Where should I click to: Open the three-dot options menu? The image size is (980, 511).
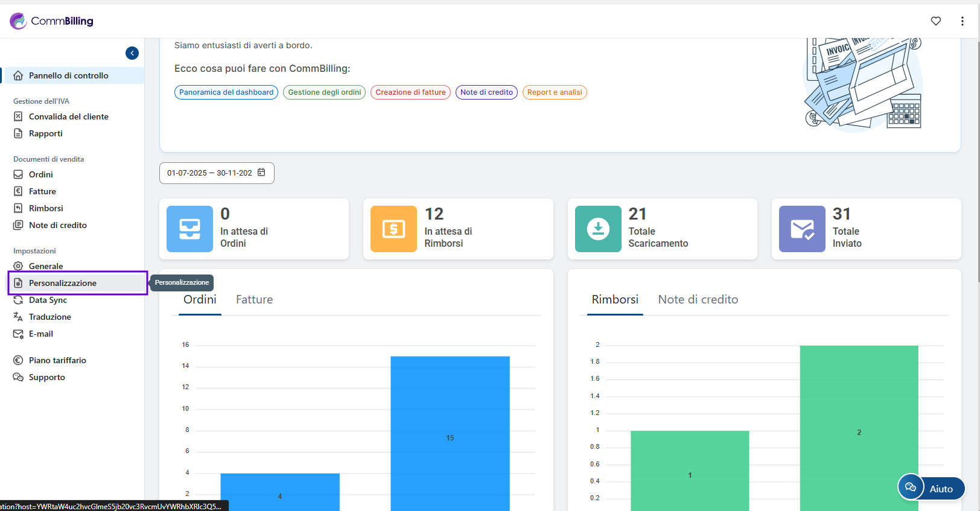(x=962, y=21)
